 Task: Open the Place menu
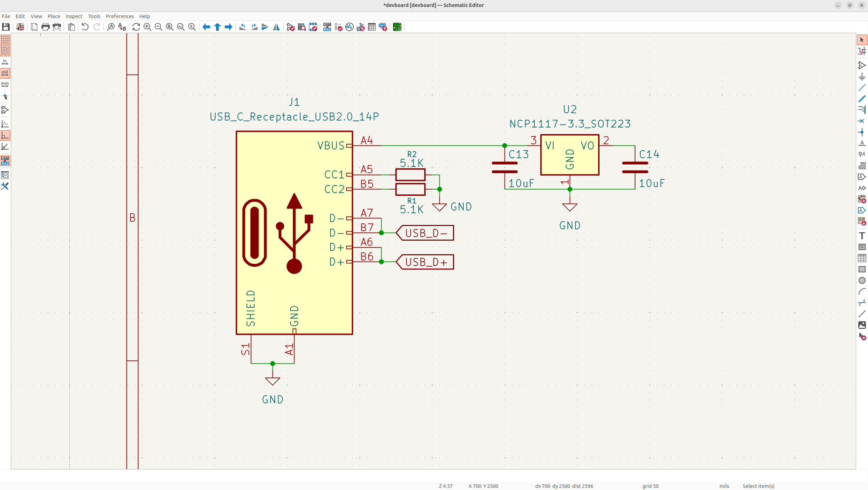54,16
